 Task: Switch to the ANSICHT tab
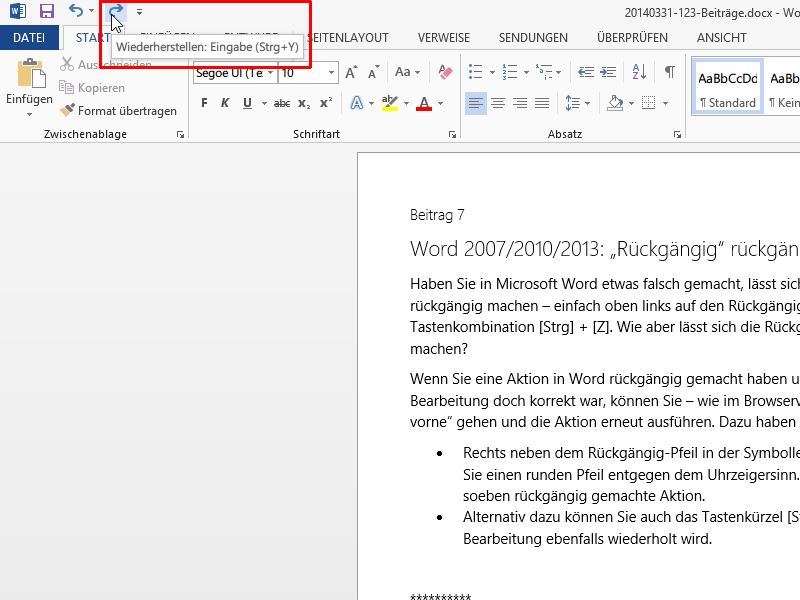click(721, 38)
